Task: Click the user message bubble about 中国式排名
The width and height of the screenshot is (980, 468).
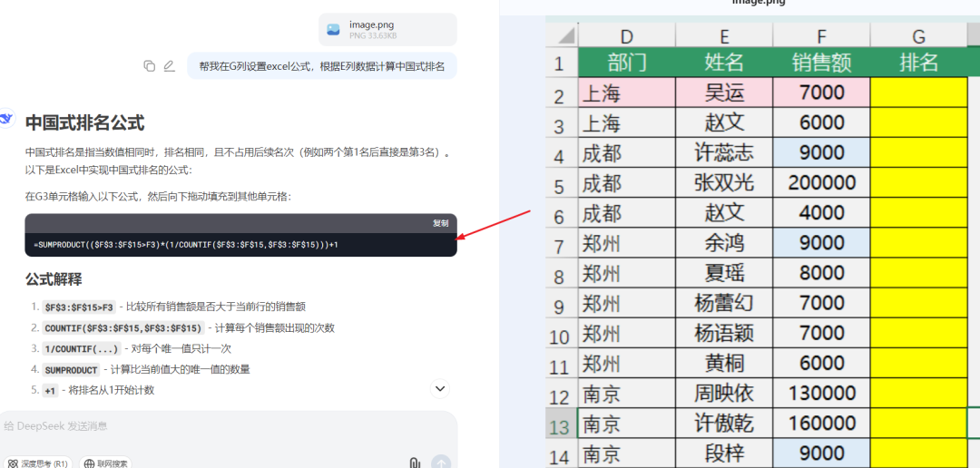Action: click(322, 65)
